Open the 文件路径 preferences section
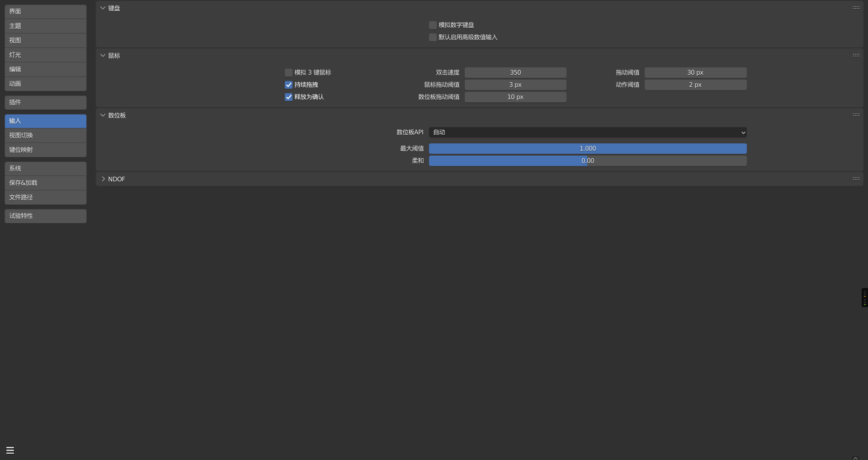Screen dimensions: 868x460 (46, 197)
